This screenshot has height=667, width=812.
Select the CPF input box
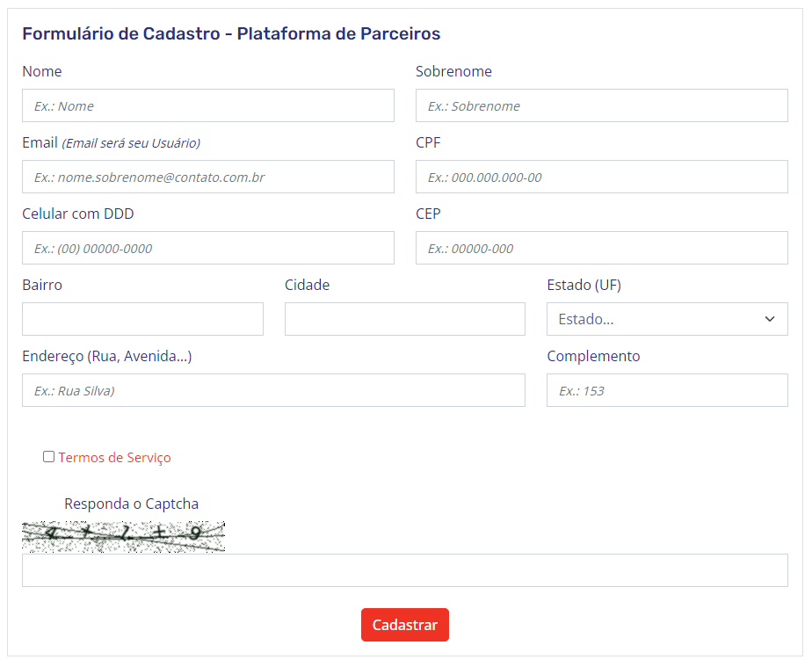pos(601,177)
